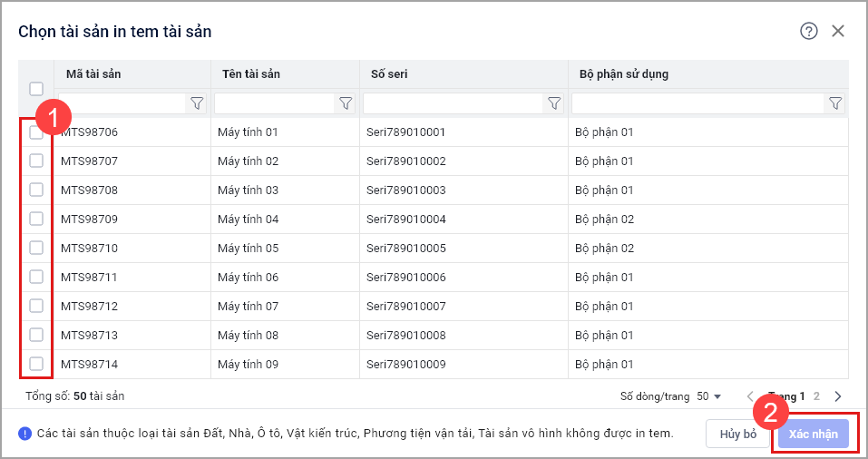Viewport: 868px width, 459px height.
Task: Go to previous page arrow
Action: pos(751,396)
